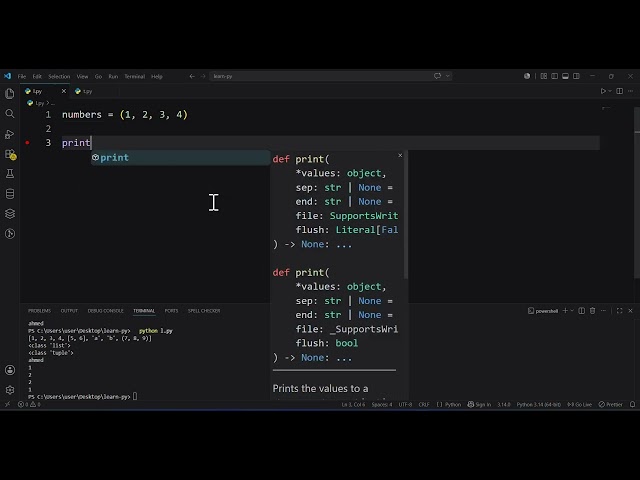The image size is (640, 480).
Task: Toggle bottom panel layout button
Action: tap(565, 76)
